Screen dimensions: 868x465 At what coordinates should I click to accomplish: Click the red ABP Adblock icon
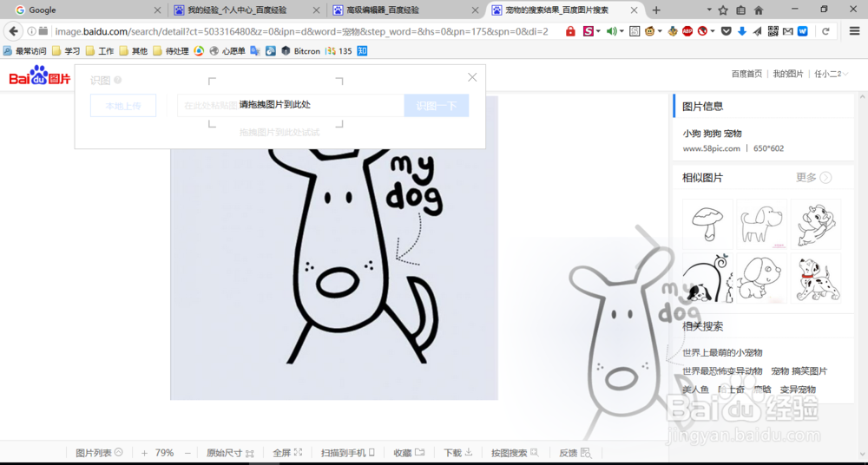pos(687,31)
